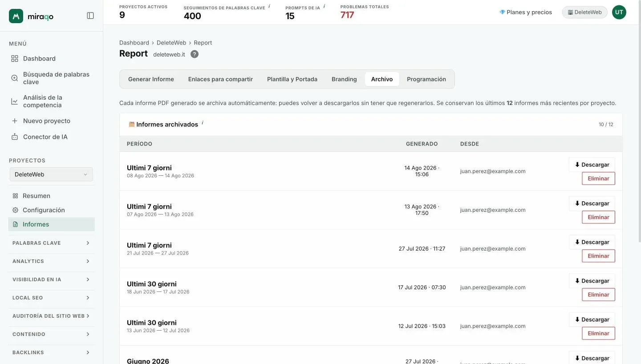Expand the Palabras Clave section
The height and width of the screenshot is (364, 641).
51,243
